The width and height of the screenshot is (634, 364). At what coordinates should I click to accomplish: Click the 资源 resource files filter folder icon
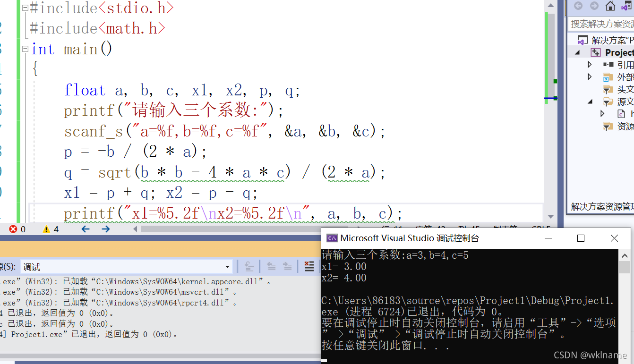[608, 126]
